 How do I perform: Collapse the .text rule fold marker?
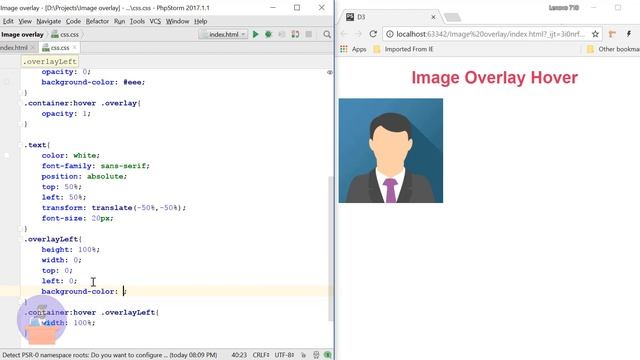pyautogui.click(x=20, y=145)
